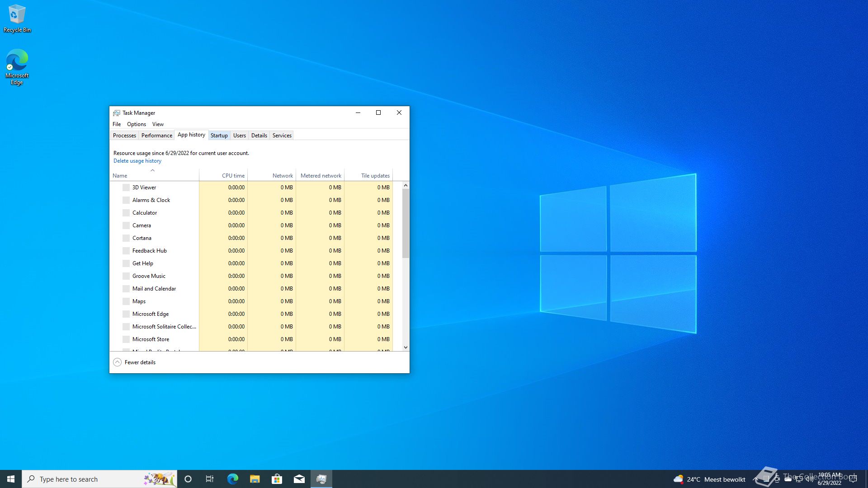This screenshot has height=488, width=868.
Task: Select the Microsoft Store row in the app list
Action: 251,339
